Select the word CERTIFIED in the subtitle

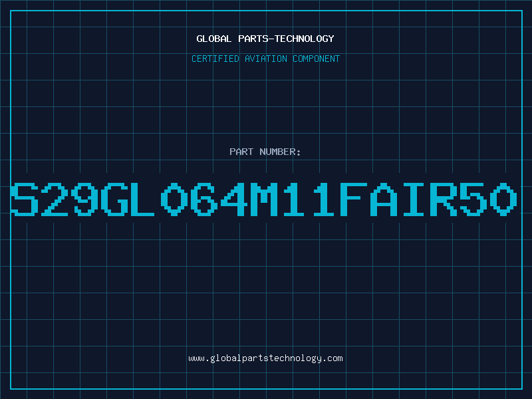pyautogui.click(x=215, y=59)
